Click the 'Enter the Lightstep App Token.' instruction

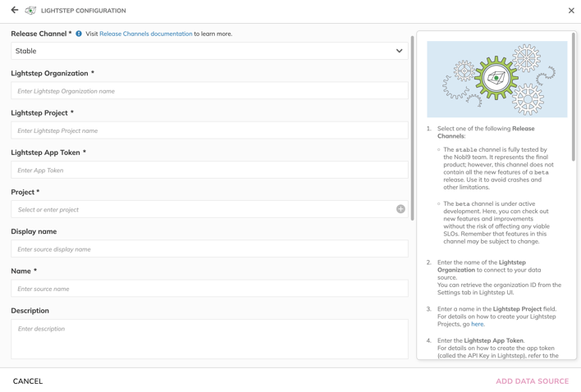tap(481, 340)
